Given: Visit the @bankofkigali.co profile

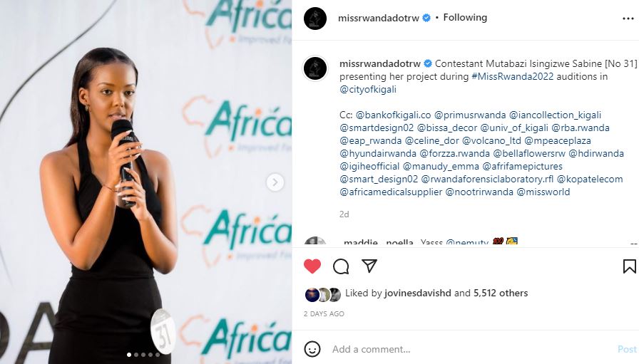Looking at the screenshot, I should (392, 115).
